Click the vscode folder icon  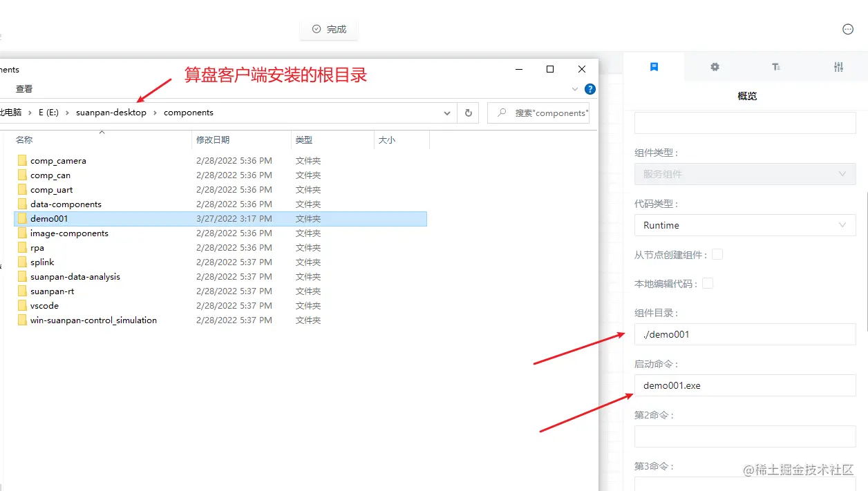23,306
